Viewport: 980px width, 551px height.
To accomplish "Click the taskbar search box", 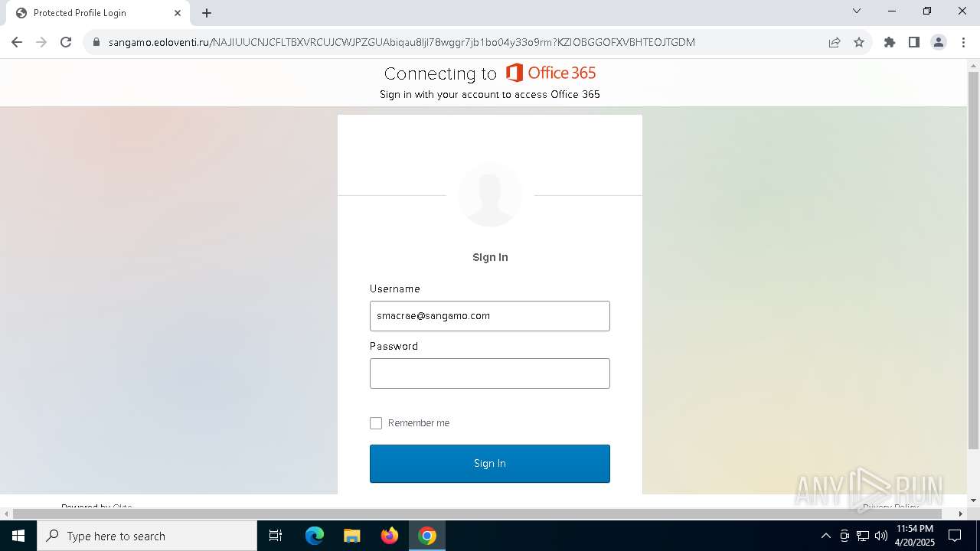I will (x=147, y=536).
